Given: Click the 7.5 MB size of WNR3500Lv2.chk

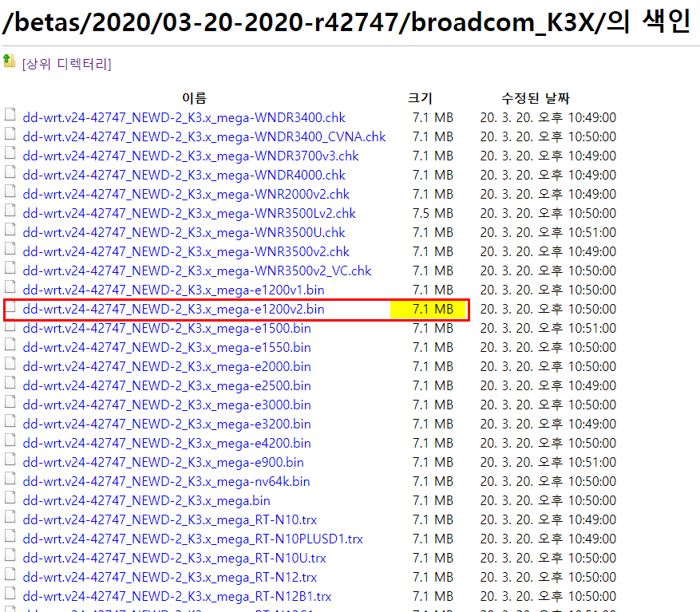Looking at the screenshot, I should click(x=433, y=214).
